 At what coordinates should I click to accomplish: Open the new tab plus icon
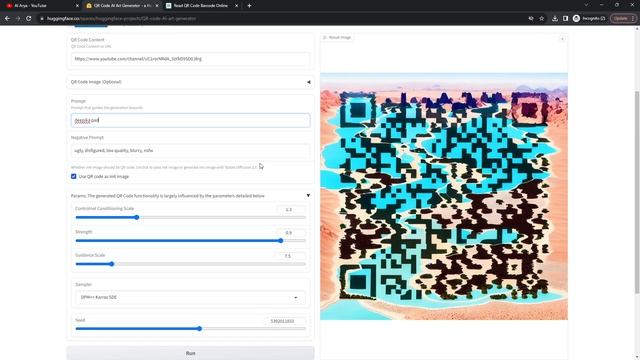249,6
